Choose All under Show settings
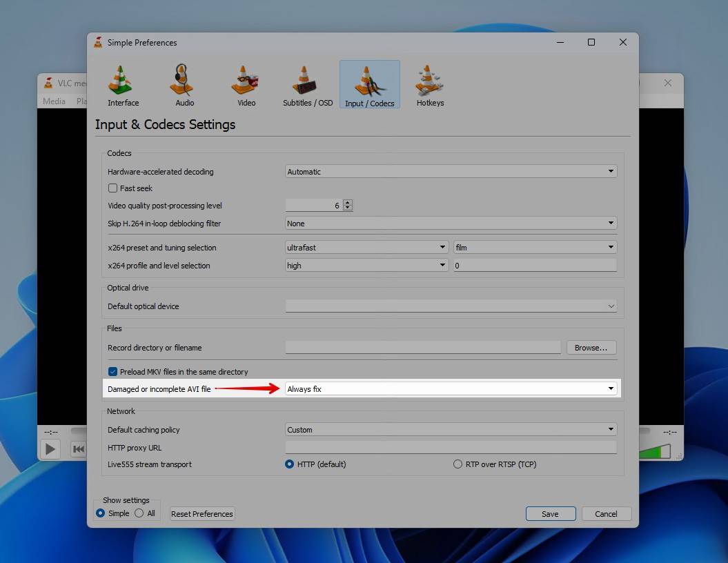 point(139,513)
